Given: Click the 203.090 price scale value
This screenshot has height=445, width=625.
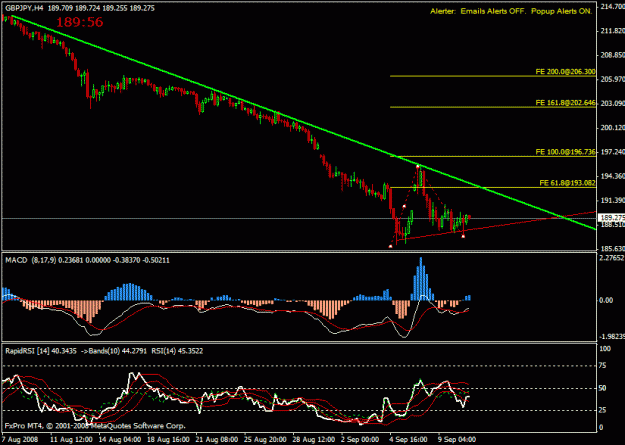Looking at the screenshot, I should point(612,103).
